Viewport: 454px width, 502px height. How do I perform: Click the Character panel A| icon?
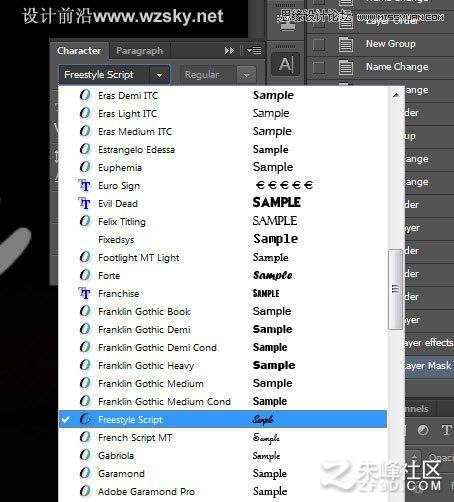coord(286,64)
